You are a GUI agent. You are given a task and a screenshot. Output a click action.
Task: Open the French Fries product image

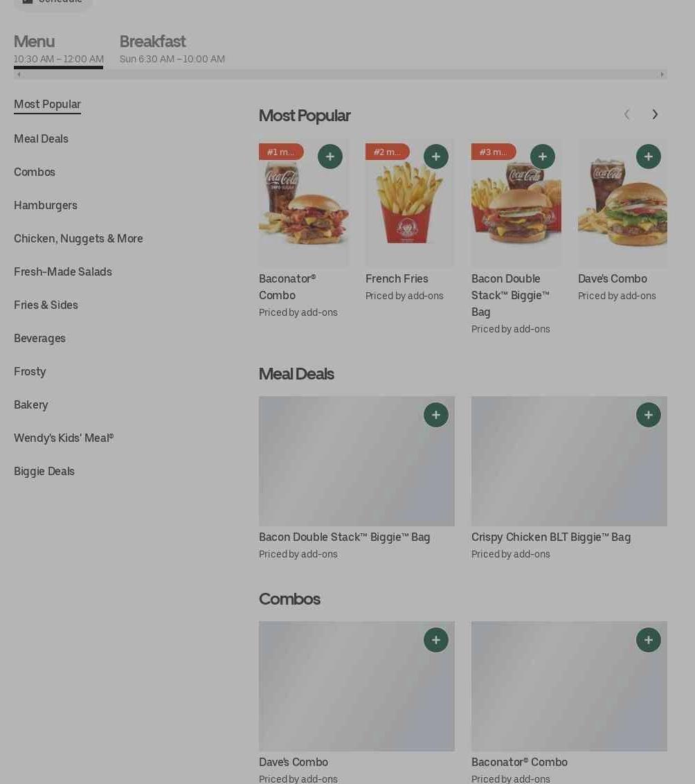(x=410, y=203)
